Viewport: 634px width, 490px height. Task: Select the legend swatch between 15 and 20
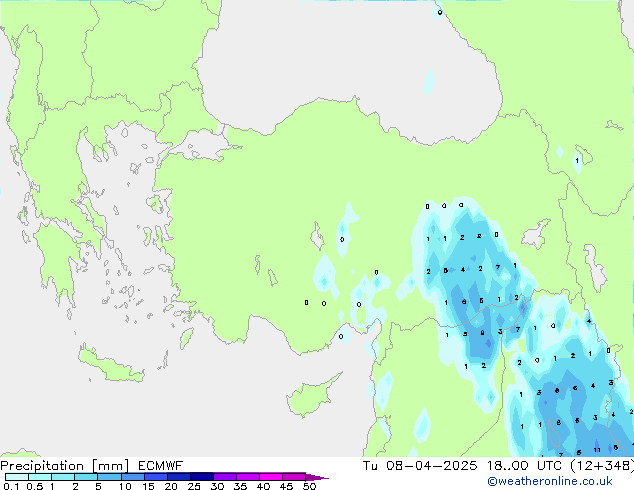pyautogui.click(x=156, y=477)
